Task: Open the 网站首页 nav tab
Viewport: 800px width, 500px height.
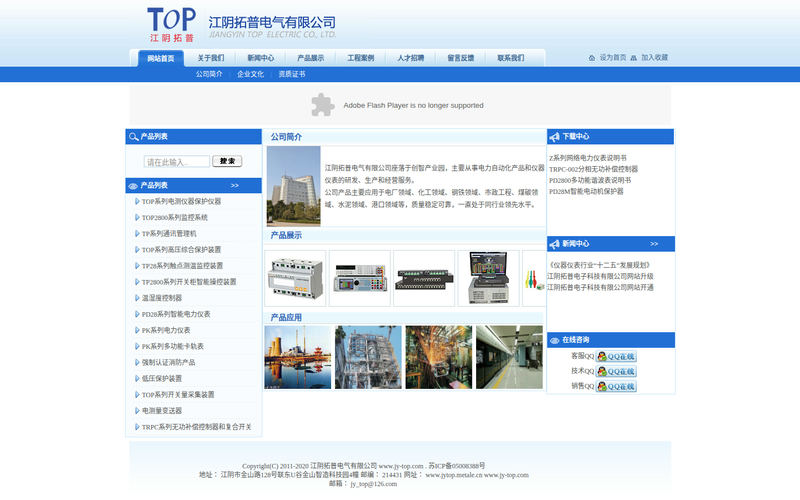Action: tap(161, 58)
